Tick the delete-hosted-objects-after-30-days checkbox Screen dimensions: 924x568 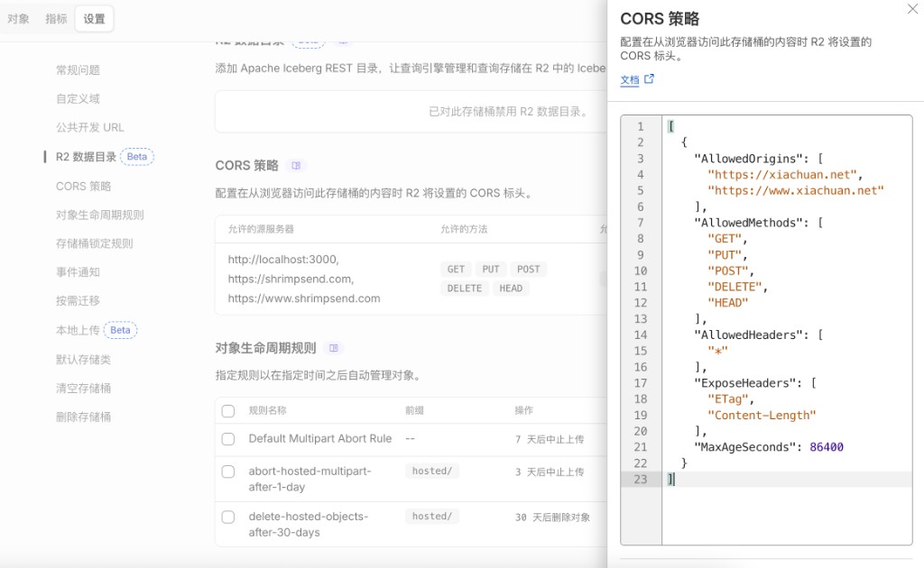pyautogui.click(x=228, y=518)
